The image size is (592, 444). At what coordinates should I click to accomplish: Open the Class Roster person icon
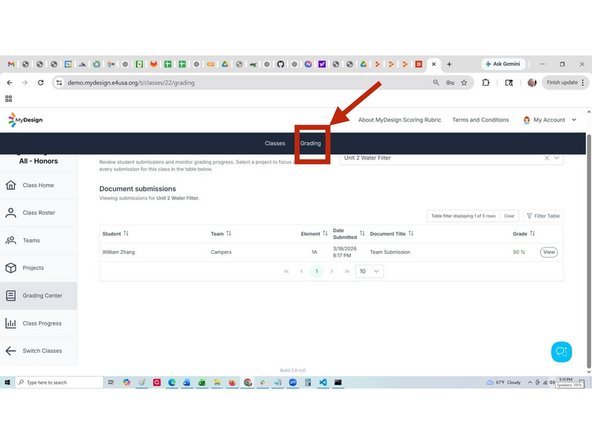click(11, 213)
